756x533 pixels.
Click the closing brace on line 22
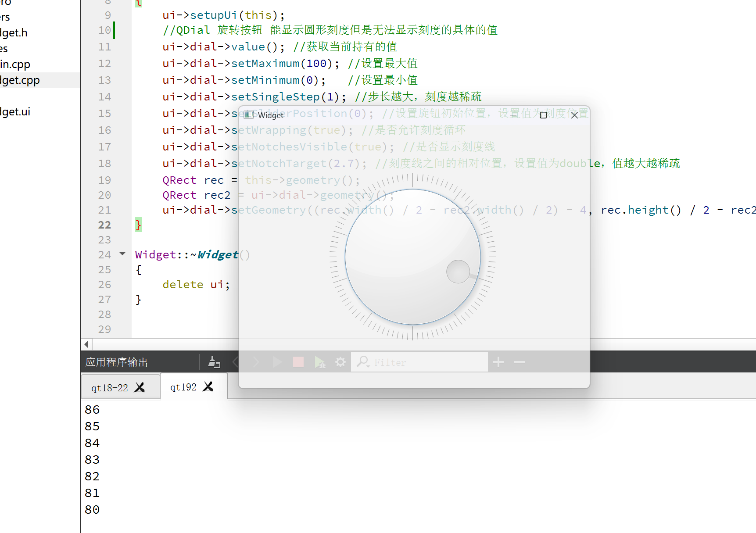coord(138,225)
